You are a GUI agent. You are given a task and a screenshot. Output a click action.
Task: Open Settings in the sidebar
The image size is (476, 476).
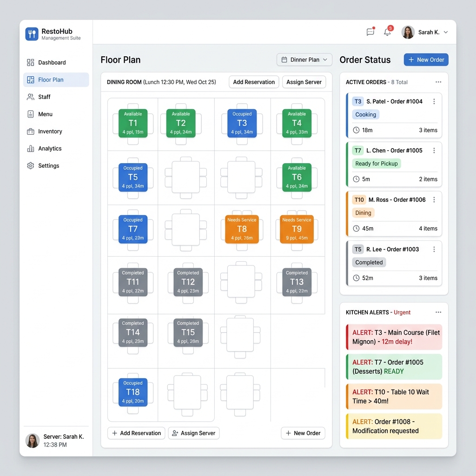[x=56, y=166]
